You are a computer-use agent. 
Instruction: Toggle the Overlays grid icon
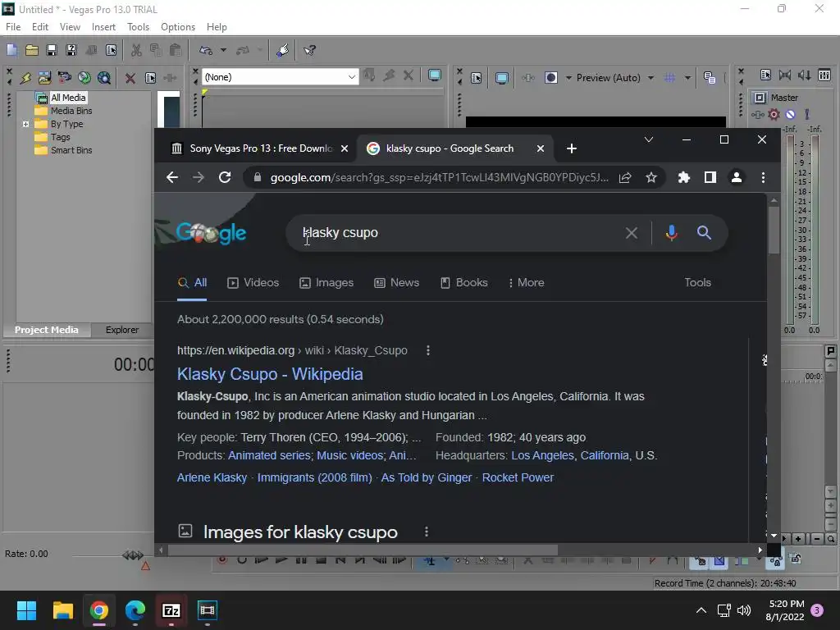[669, 78]
